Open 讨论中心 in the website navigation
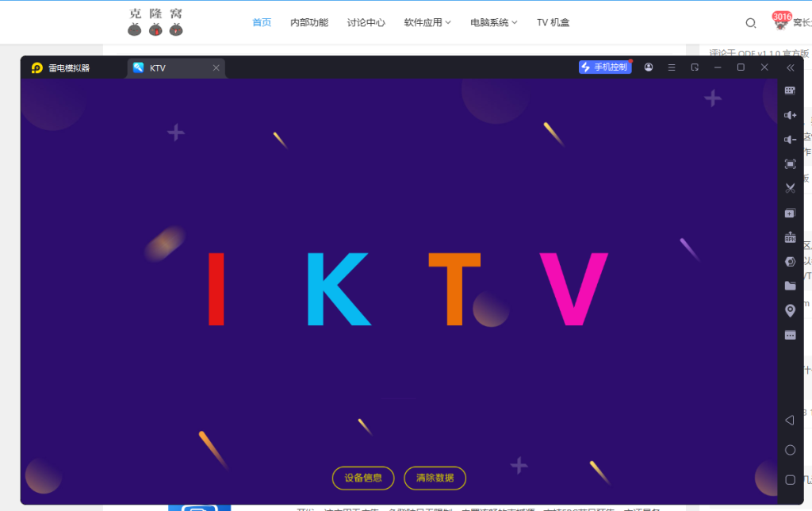The width and height of the screenshot is (812, 511). point(366,22)
